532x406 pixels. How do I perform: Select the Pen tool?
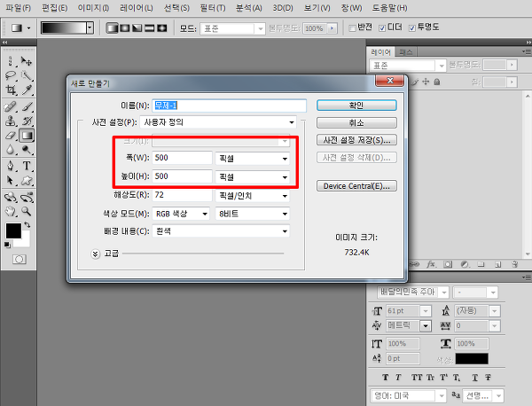pyautogui.click(x=11, y=166)
